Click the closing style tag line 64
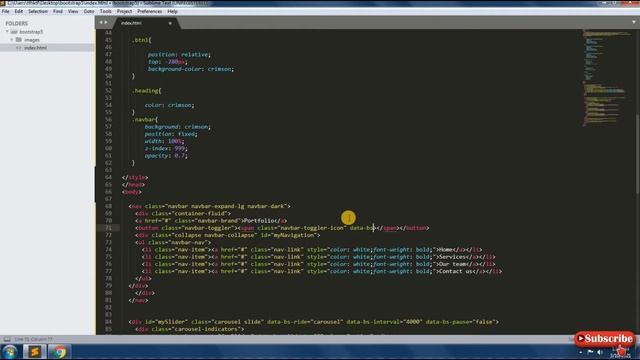Screen dimensions: 640x360 tap(135, 178)
